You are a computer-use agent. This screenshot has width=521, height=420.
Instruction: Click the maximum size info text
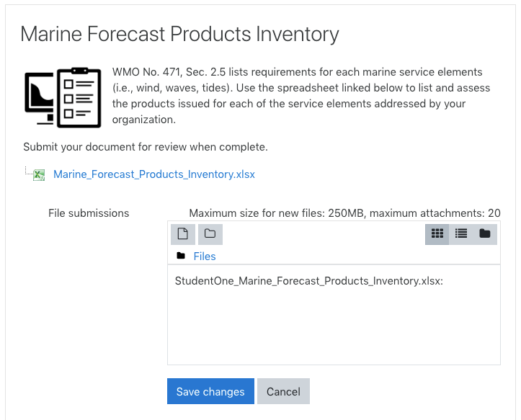click(345, 213)
